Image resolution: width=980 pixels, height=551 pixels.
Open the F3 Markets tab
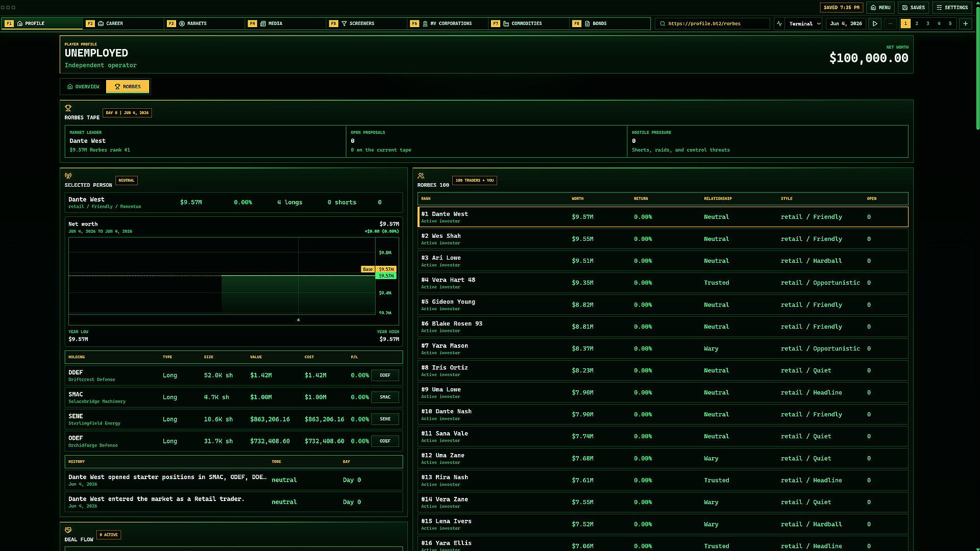tap(205, 23)
